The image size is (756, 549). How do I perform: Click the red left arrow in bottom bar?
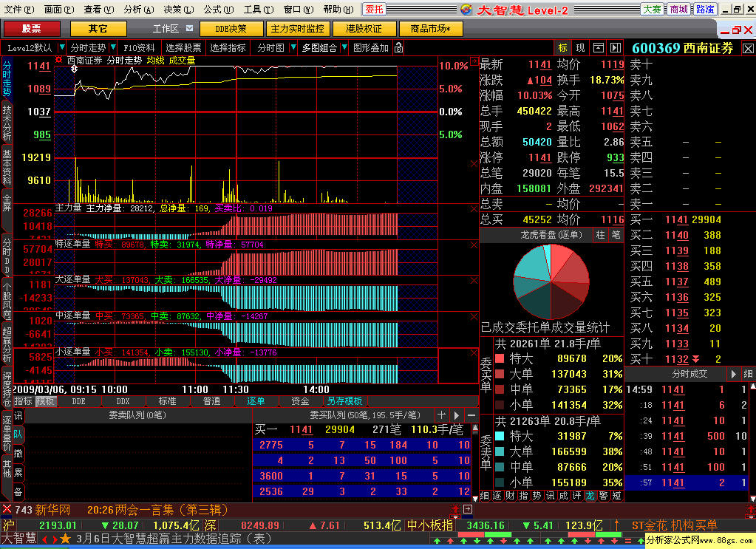(45, 539)
